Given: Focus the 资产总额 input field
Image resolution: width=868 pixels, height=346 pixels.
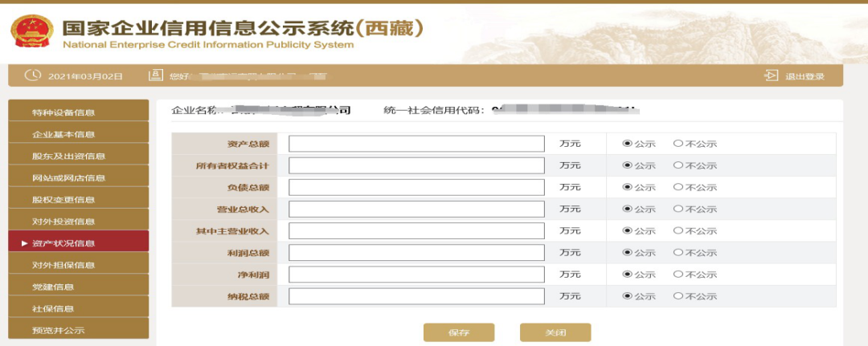Looking at the screenshot, I should point(416,144).
